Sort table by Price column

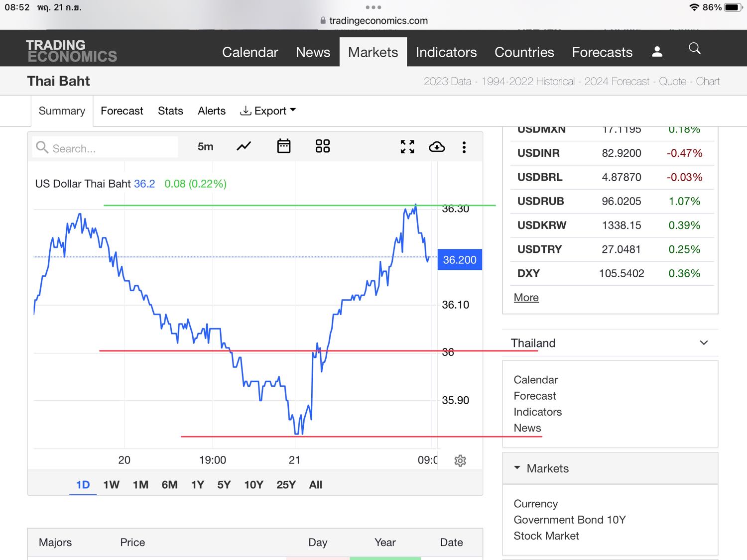132,543
